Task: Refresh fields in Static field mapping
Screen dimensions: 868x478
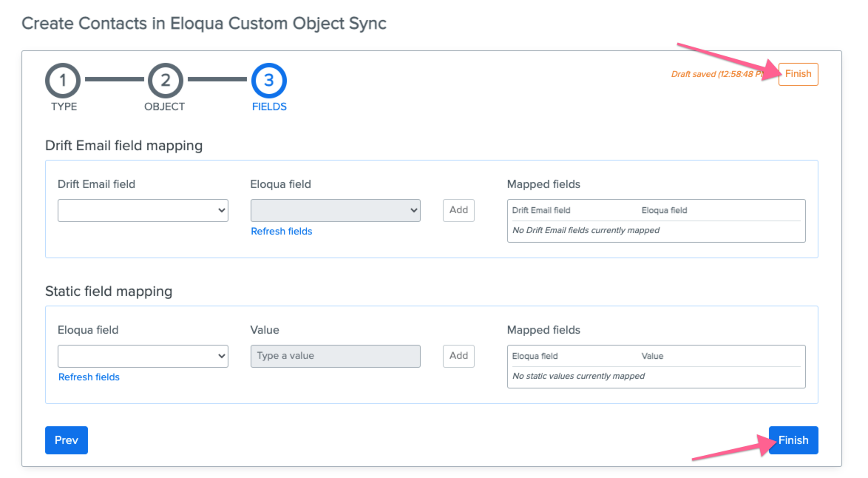Action: point(89,377)
